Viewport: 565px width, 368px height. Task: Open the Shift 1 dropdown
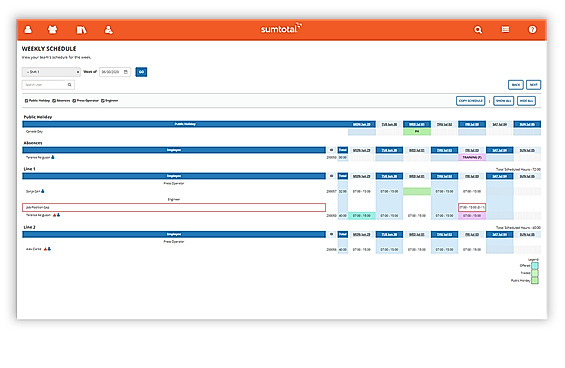(51, 72)
